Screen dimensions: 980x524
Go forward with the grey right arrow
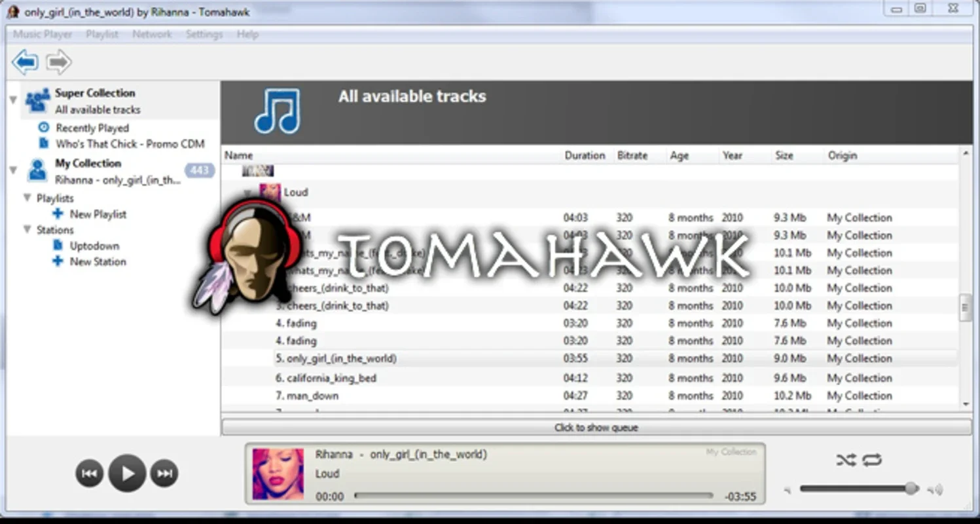point(59,62)
